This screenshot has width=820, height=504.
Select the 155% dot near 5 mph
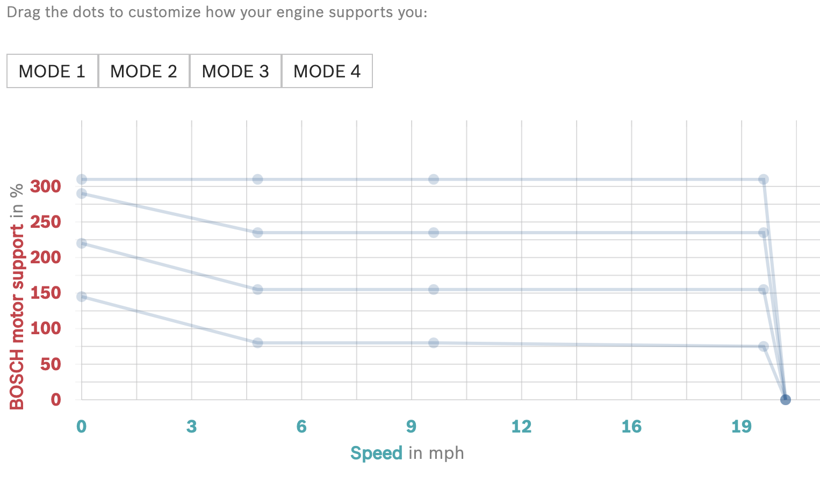click(x=257, y=290)
